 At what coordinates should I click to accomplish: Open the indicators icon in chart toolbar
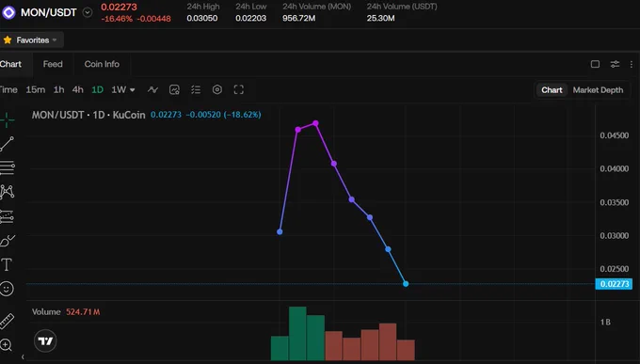tap(174, 89)
